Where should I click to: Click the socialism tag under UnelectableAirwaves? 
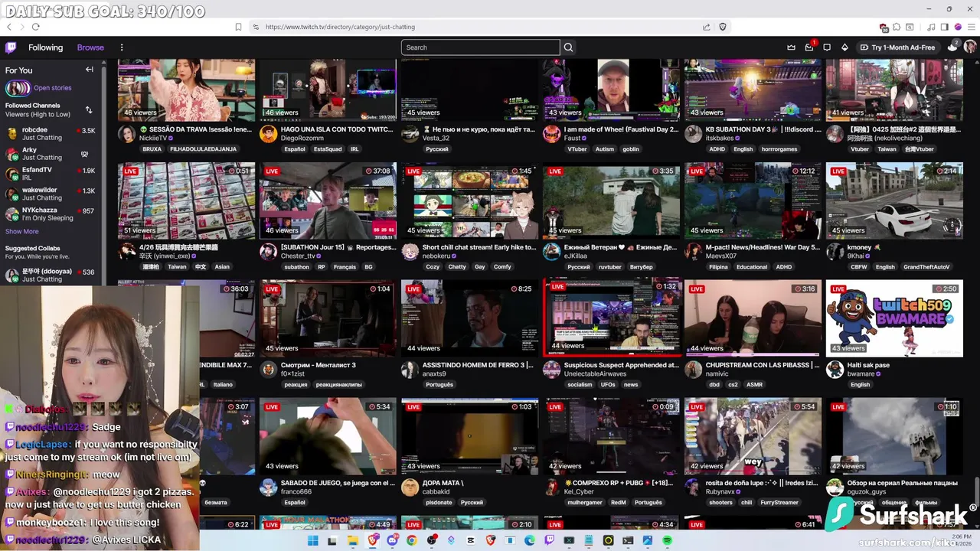580,385
